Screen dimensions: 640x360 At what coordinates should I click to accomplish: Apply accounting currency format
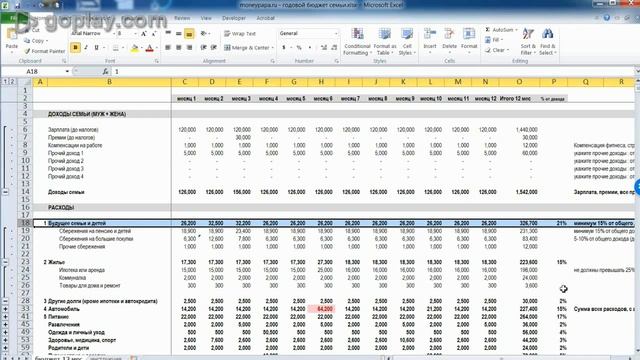[284, 48]
